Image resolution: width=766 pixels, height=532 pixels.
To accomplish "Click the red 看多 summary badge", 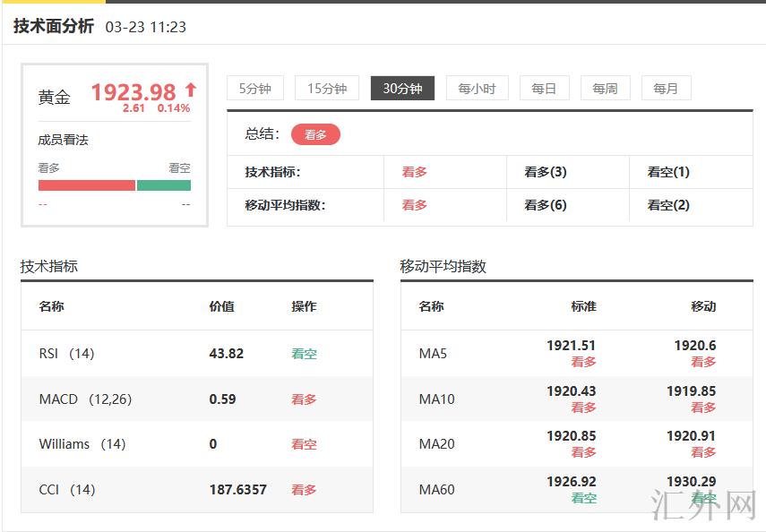I will pos(315,134).
